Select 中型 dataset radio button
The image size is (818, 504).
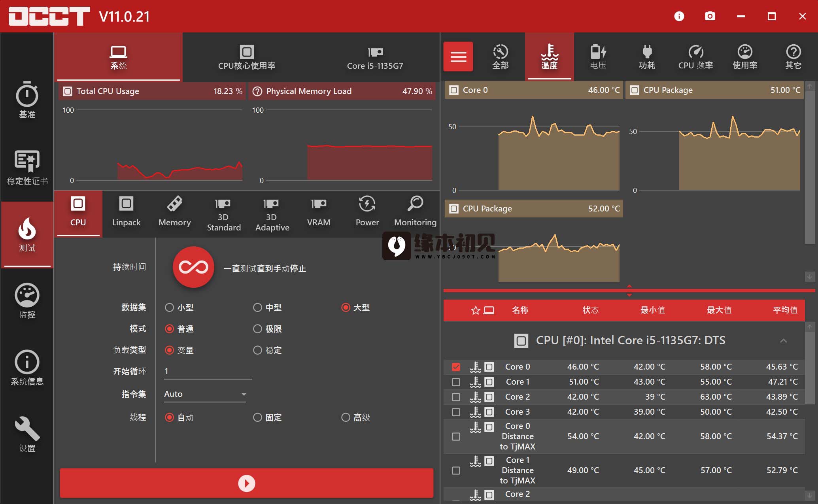point(257,308)
